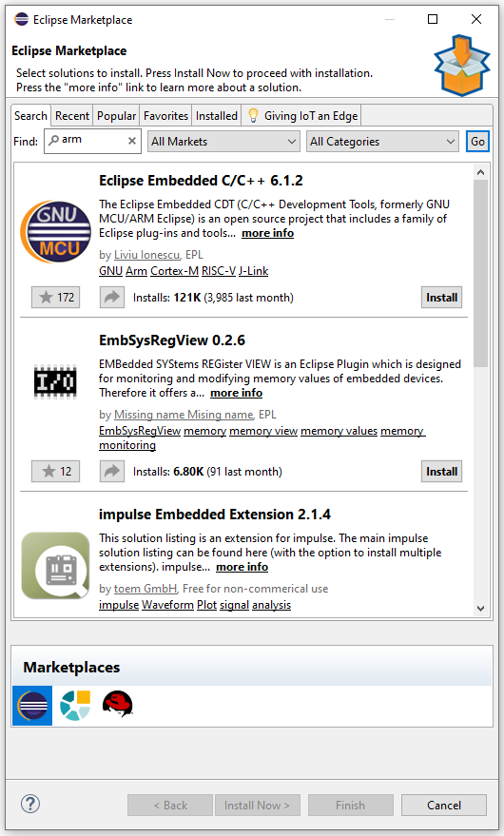Click the GNU tag link
This screenshot has width=504, height=836.
pos(111,271)
